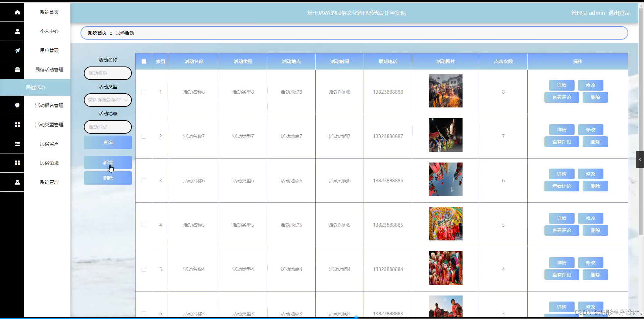Click the batch 删除 button under 新增

point(108,178)
